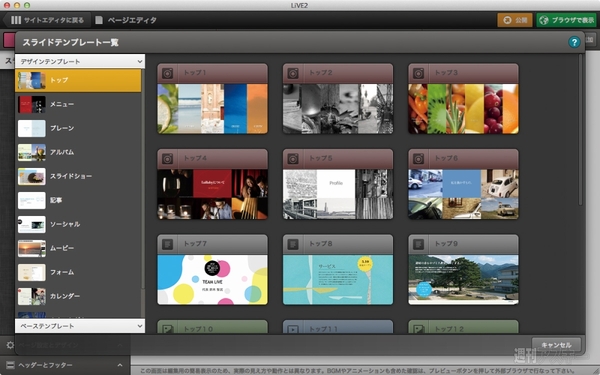Choose the トップ8 サービス thumbnail
600x375 pixels.
[x=338, y=280]
